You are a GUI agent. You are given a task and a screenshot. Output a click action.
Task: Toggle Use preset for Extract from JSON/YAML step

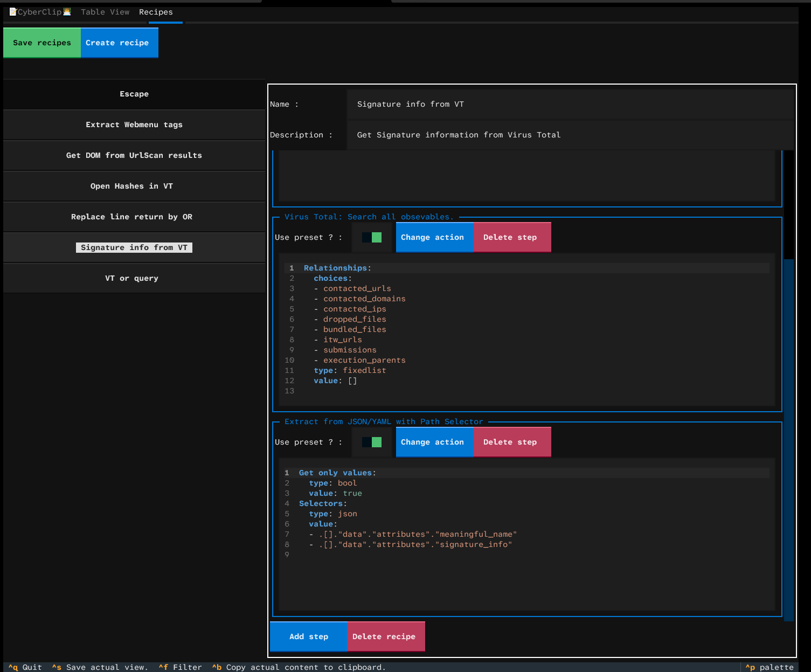(x=372, y=442)
